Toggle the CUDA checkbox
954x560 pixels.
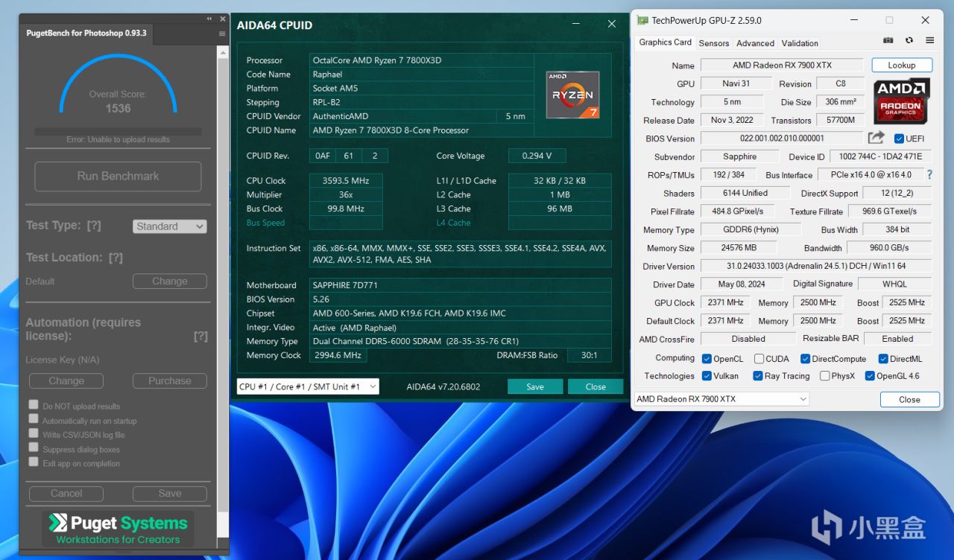759,359
